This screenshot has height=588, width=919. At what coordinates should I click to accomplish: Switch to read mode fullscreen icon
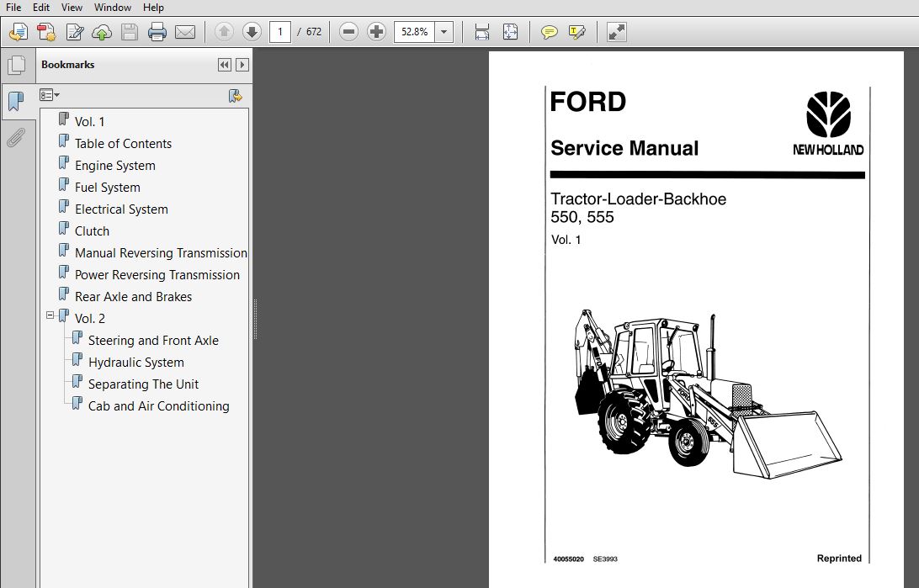[x=617, y=32]
